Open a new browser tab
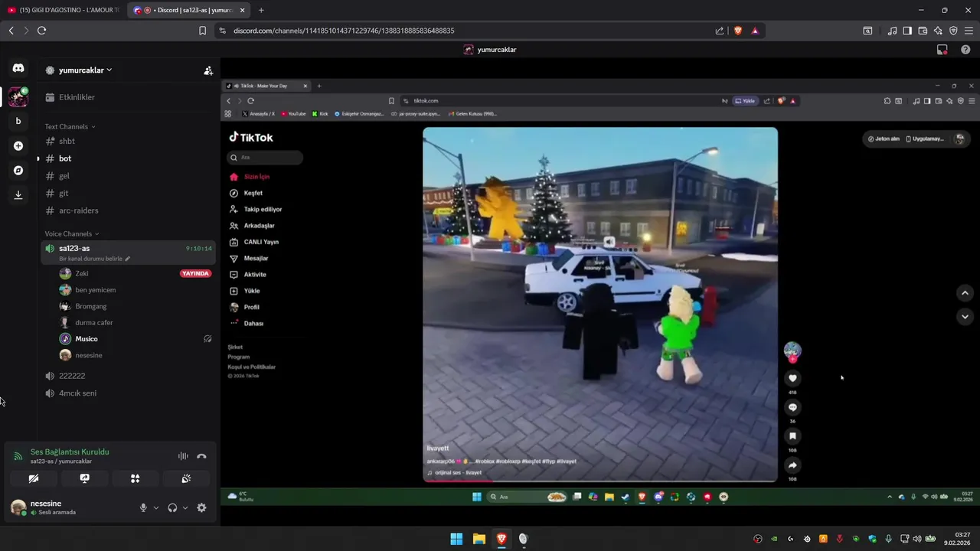Image resolution: width=980 pixels, height=551 pixels. pos(261,10)
